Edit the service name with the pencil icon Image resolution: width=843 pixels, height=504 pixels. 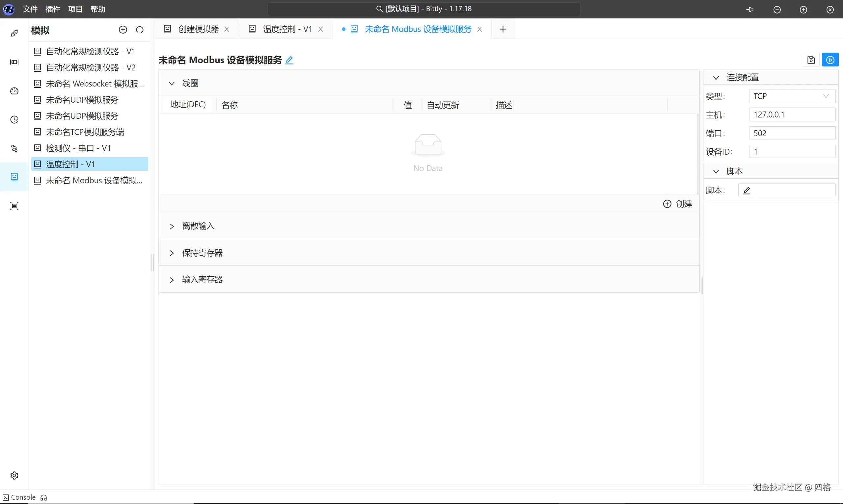point(289,61)
